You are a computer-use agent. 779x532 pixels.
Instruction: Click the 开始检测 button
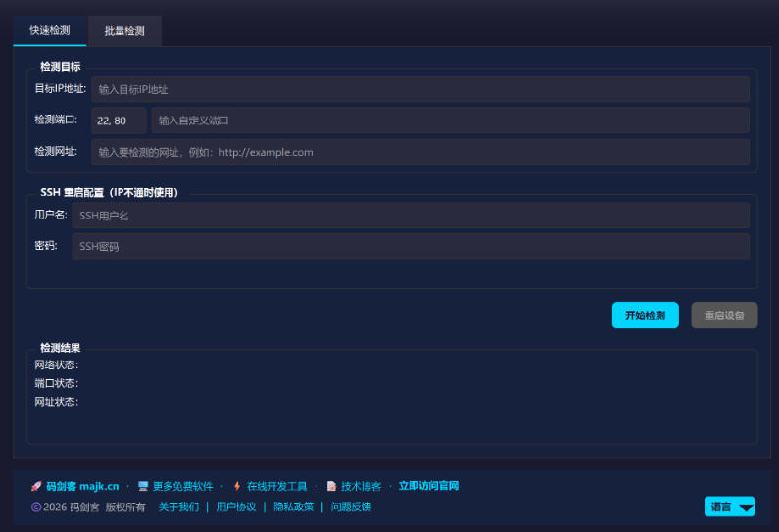(x=646, y=314)
